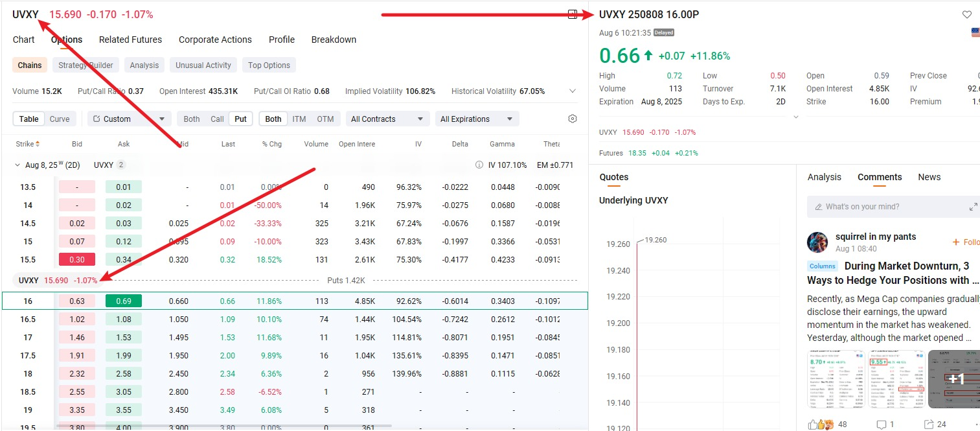
Task: Show Put options only
Action: (x=241, y=119)
